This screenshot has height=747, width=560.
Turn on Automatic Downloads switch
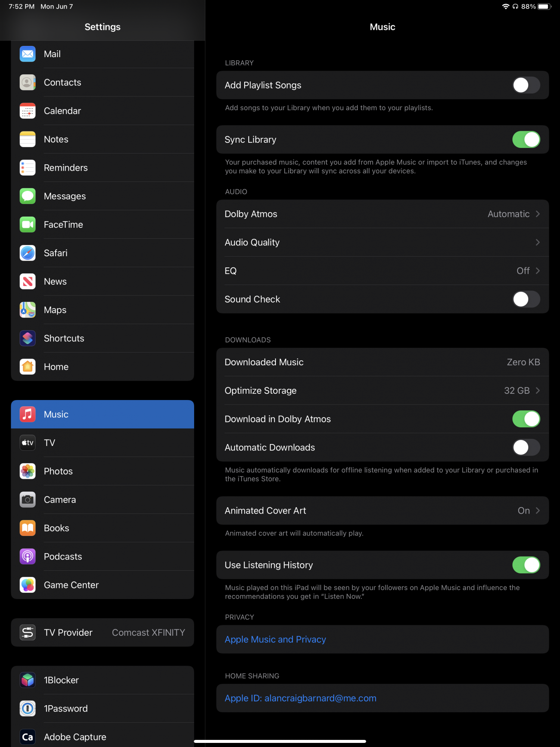(x=526, y=447)
